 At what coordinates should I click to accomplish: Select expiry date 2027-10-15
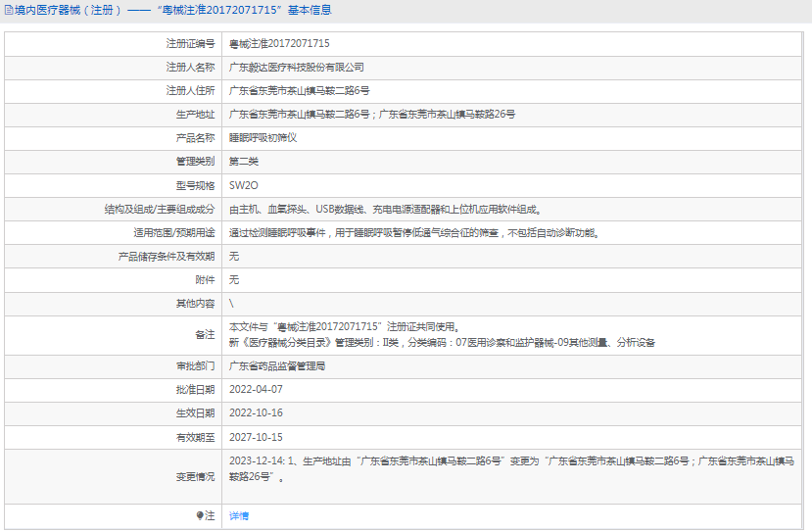click(x=256, y=437)
